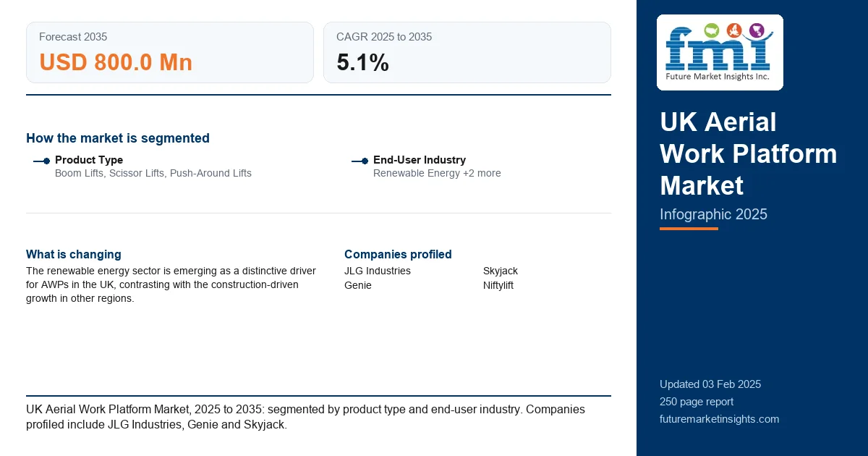This screenshot has height=456, width=868.
Task: Click the "250 page report" text
Action: pos(697,402)
